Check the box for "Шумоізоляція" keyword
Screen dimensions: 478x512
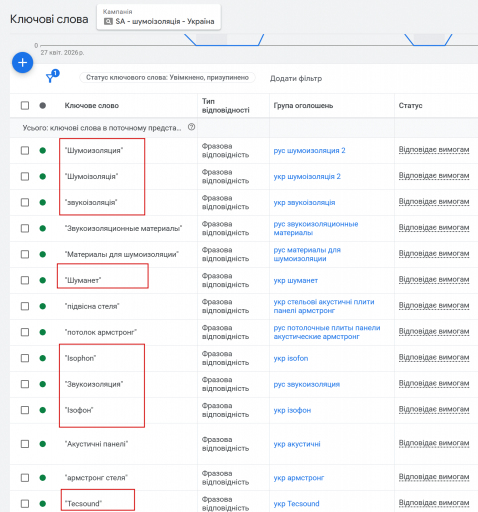(x=25, y=176)
